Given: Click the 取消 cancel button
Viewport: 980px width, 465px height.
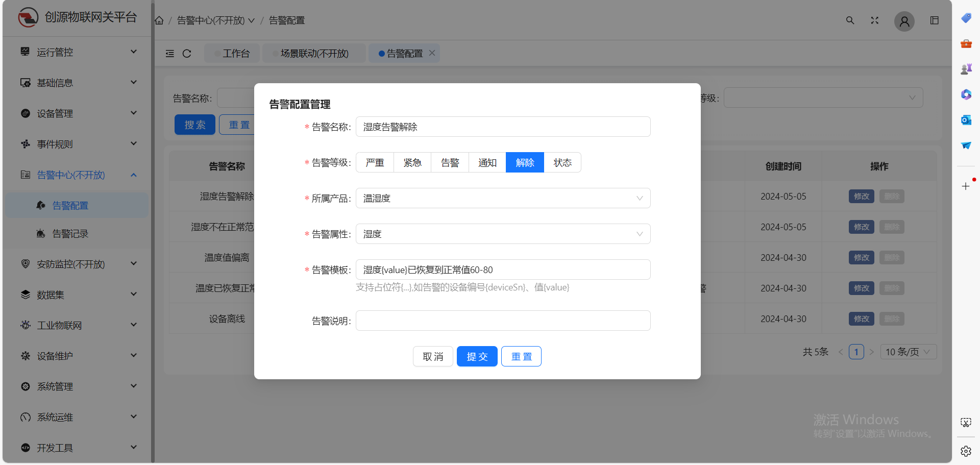Looking at the screenshot, I should coord(433,356).
